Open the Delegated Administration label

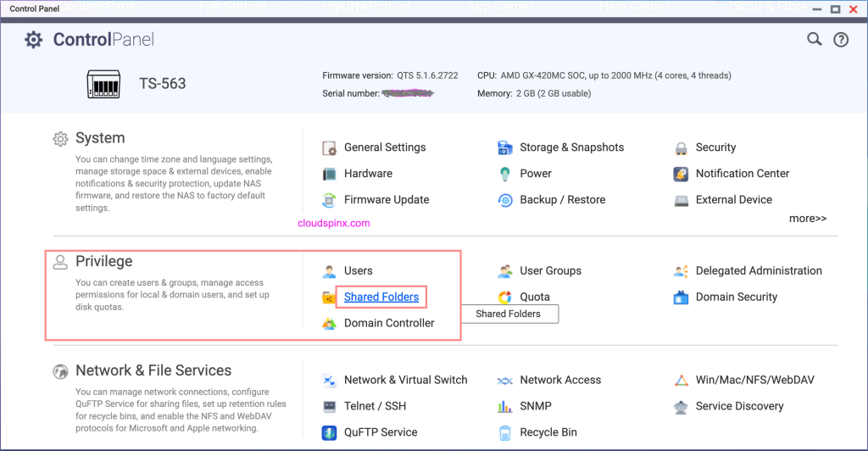click(759, 271)
